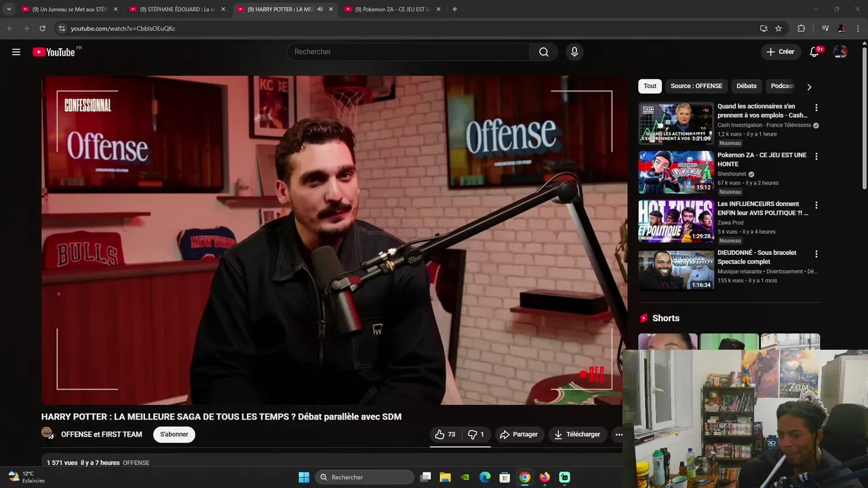Open the DIEUDONNÉ Sous bracelet video title
Viewport: 868px width, 488px height.
pyautogui.click(x=757, y=257)
